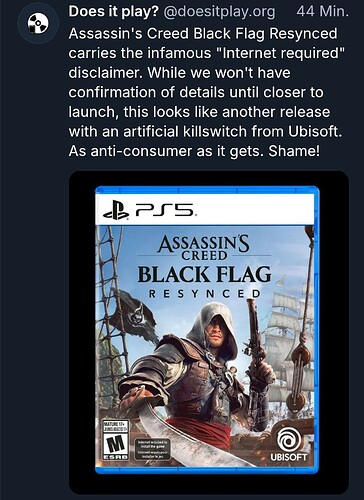The image size is (364, 500).
Task: Click the Internet required notice box
Action: pos(152,449)
